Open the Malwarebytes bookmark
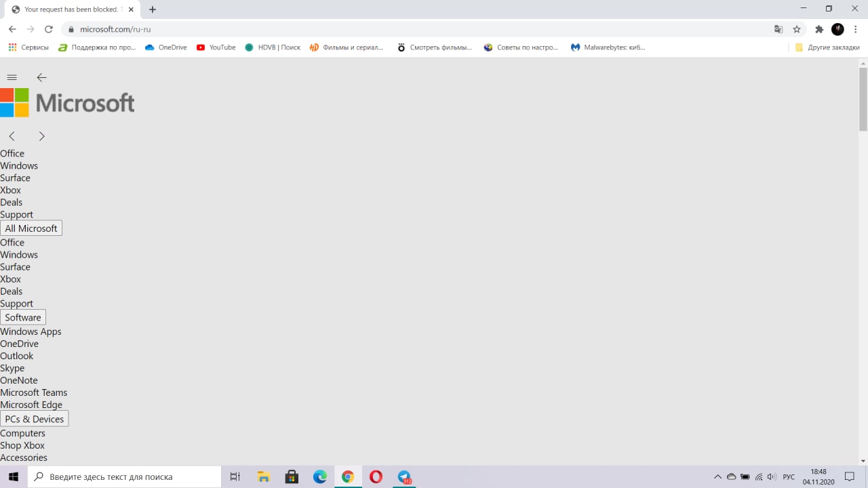 (x=608, y=47)
